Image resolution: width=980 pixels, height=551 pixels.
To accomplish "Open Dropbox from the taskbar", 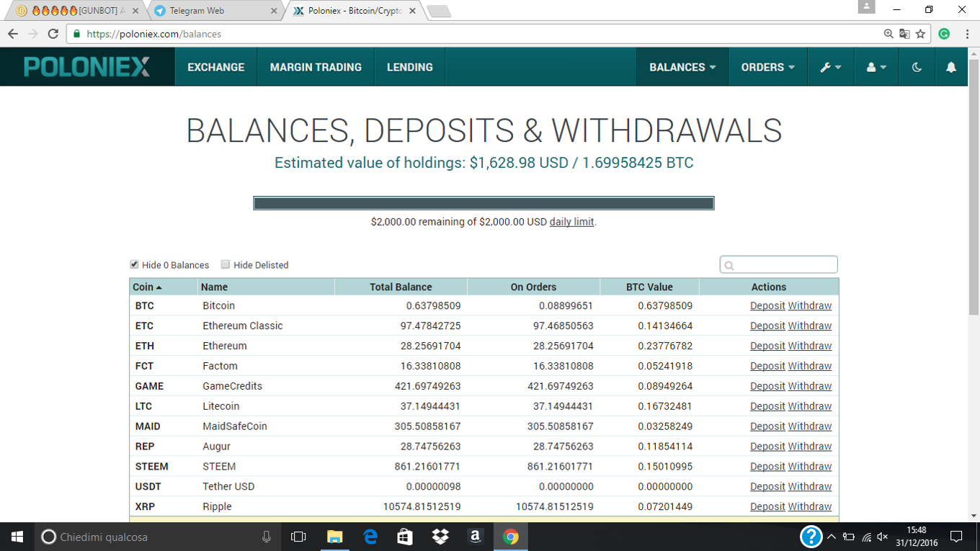I will (440, 537).
